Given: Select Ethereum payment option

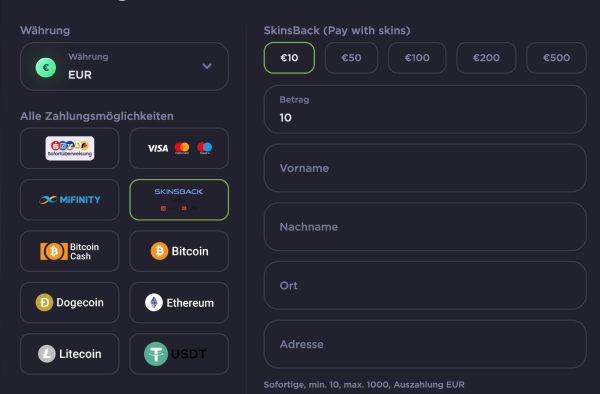Looking at the screenshot, I should (179, 303).
